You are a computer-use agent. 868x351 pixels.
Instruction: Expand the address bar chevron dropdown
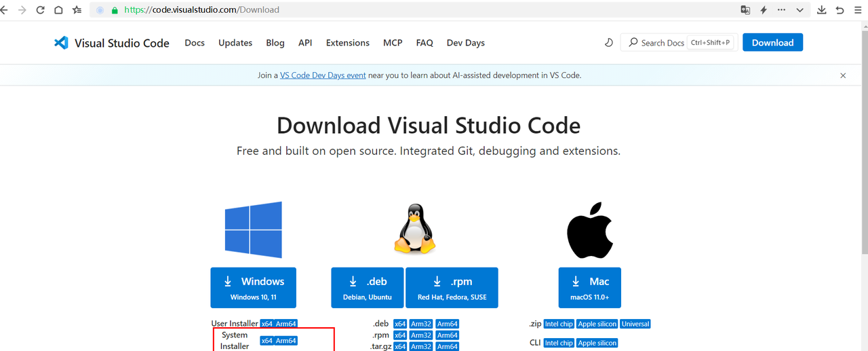point(800,10)
